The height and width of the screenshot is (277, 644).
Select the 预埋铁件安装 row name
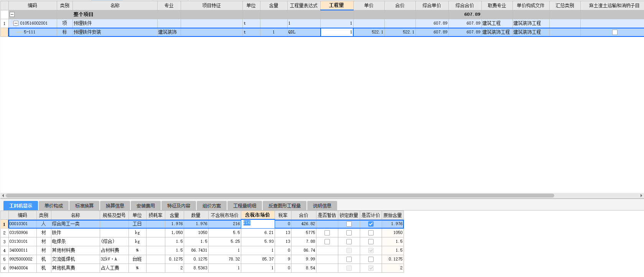tap(87, 32)
